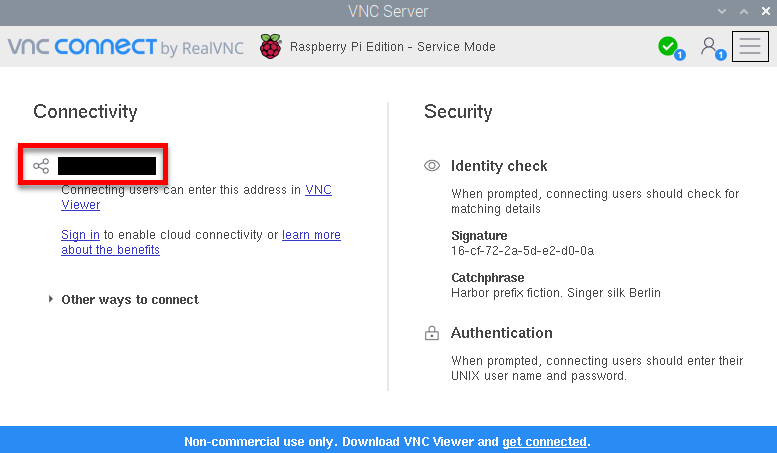Maximize the VNC Server window
The width and height of the screenshot is (777, 453).
[x=744, y=11]
